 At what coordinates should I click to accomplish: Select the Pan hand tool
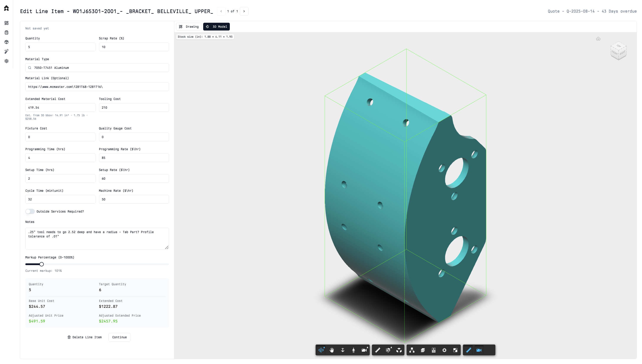click(332, 350)
